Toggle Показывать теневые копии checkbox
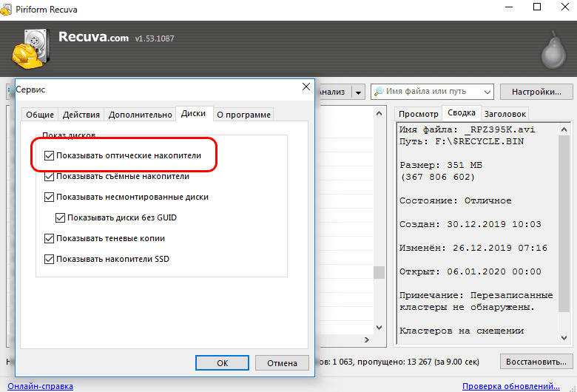The height and width of the screenshot is (392, 577). click(x=49, y=238)
